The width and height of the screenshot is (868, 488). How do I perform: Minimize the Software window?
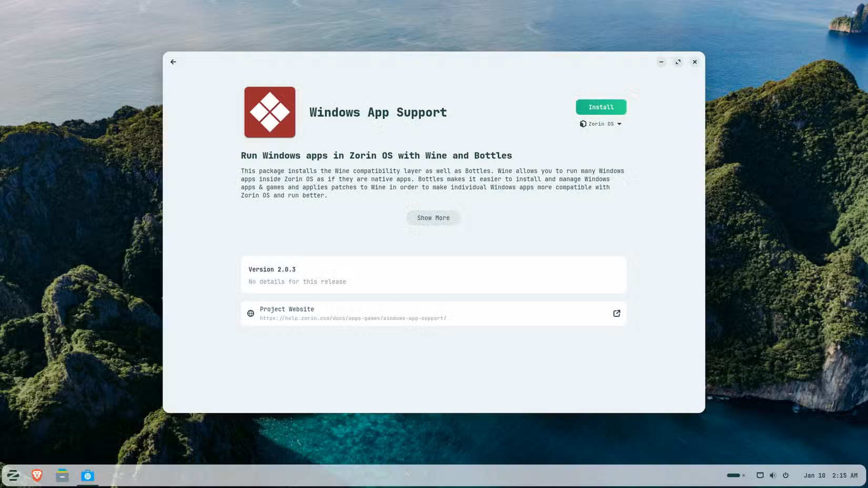661,62
